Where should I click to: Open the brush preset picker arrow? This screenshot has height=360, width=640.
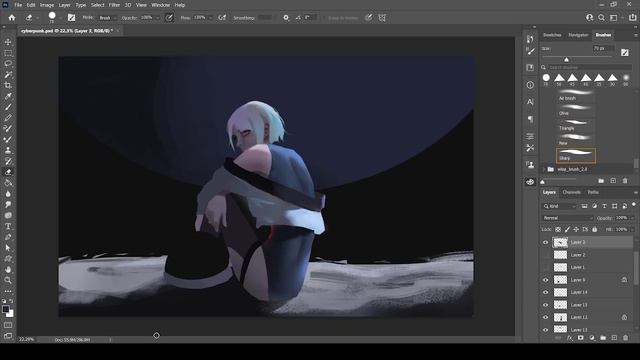(60, 18)
